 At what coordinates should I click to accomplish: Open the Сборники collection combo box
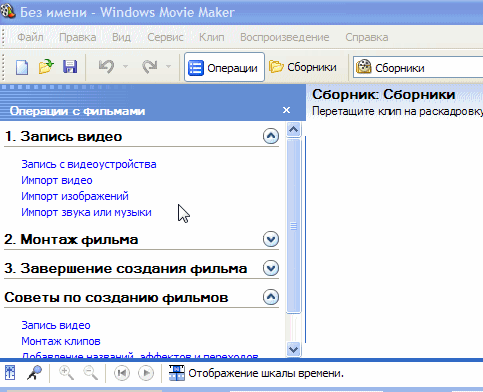pyautogui.click(x=418, y=68)
